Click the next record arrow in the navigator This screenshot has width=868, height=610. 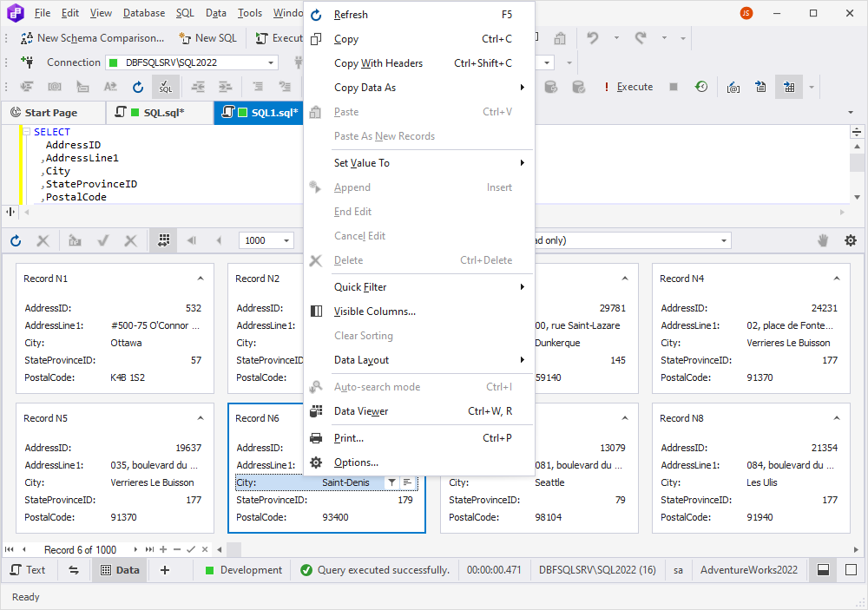135,549
